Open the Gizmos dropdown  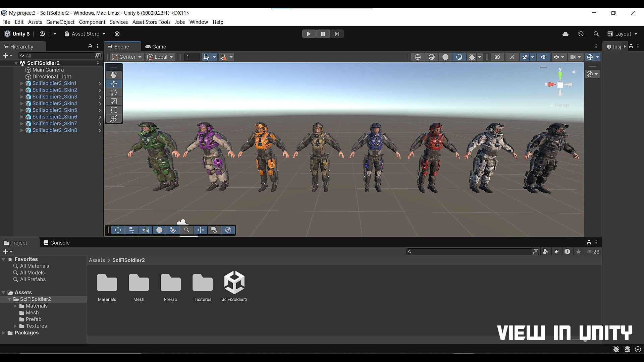tap(597, 57)
